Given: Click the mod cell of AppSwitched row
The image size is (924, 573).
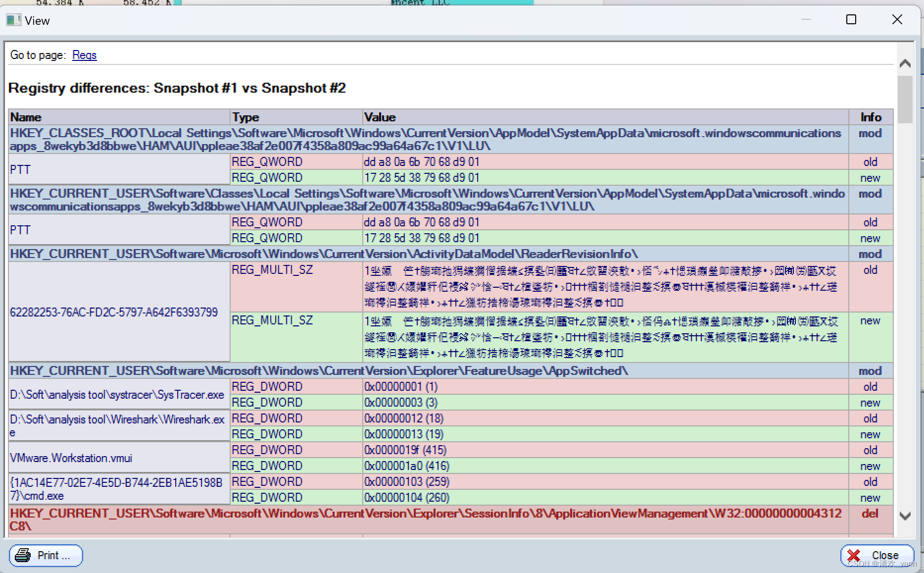Looking at the screenshot, I should (x=871, y=371).
